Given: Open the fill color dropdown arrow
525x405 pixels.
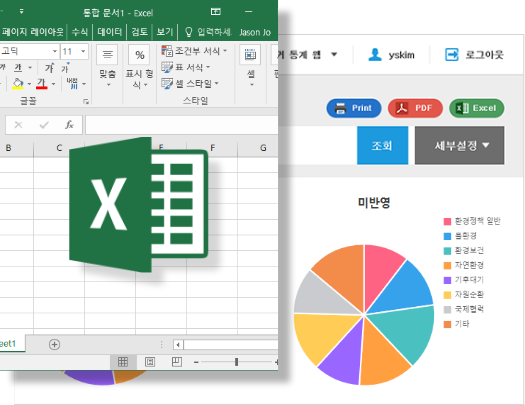Looking at the screenshot, I should [x=29, y=84].
